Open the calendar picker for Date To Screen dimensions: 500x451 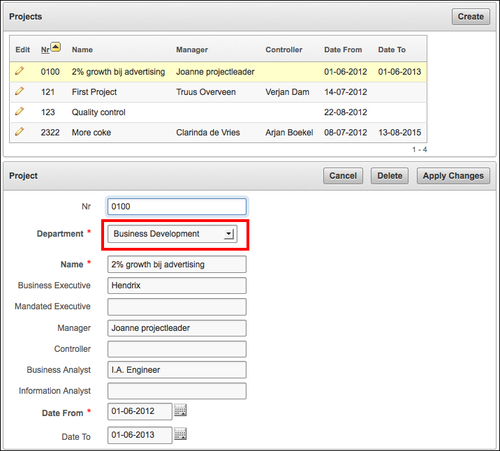coord(180,434)
